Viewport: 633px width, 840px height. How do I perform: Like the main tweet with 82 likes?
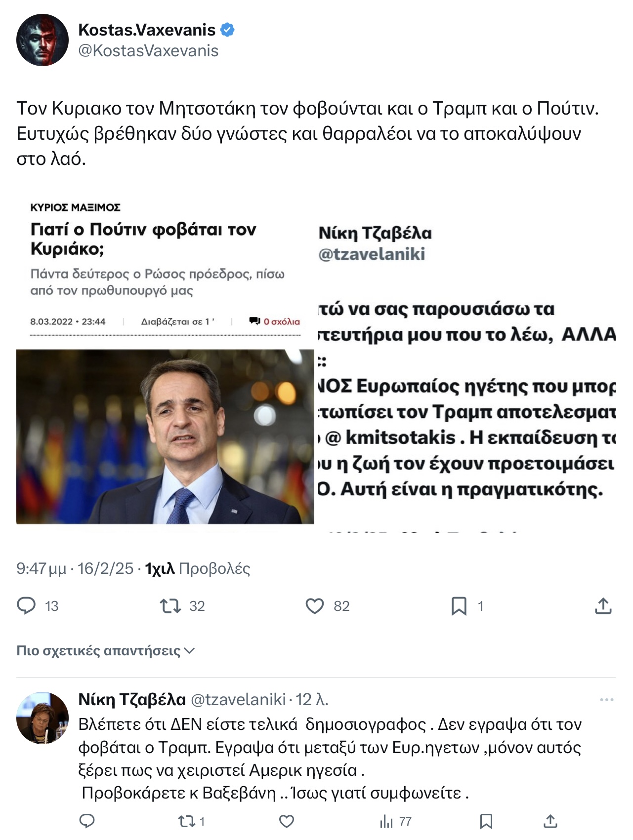click(x=314, y=605)
